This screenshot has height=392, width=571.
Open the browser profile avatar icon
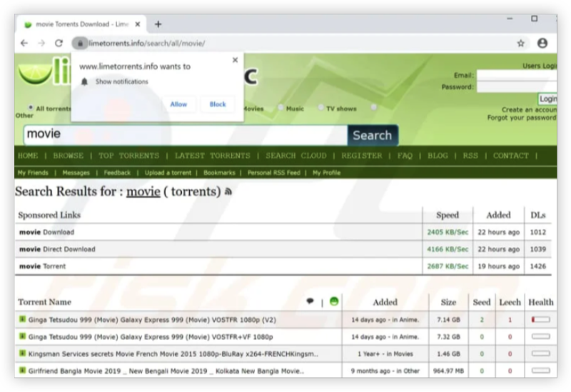point(542,43)
